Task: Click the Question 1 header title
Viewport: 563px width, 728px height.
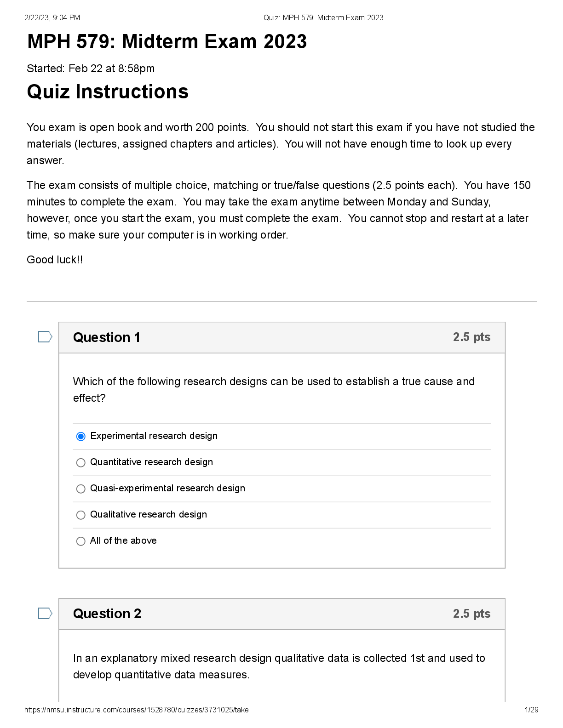Action: (x=107, y=337)
